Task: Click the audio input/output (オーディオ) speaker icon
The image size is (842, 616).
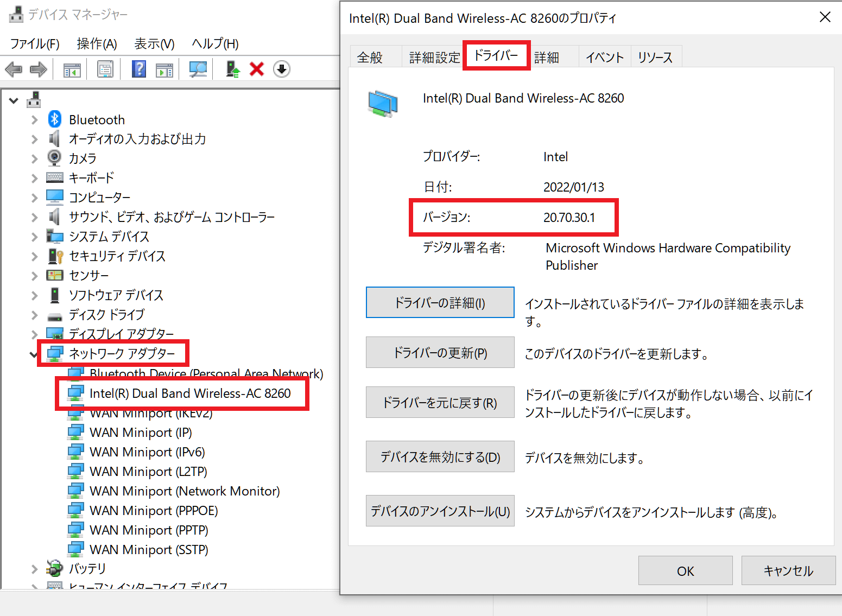Action: click(x=54, y=138)
